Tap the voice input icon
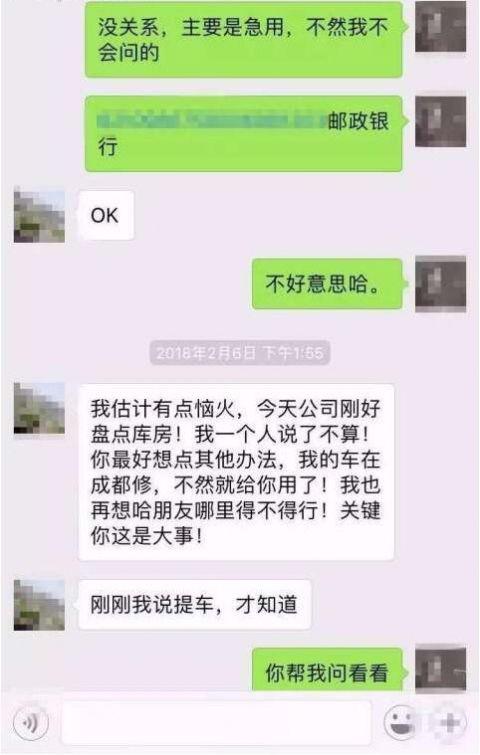 coord(31,722)
